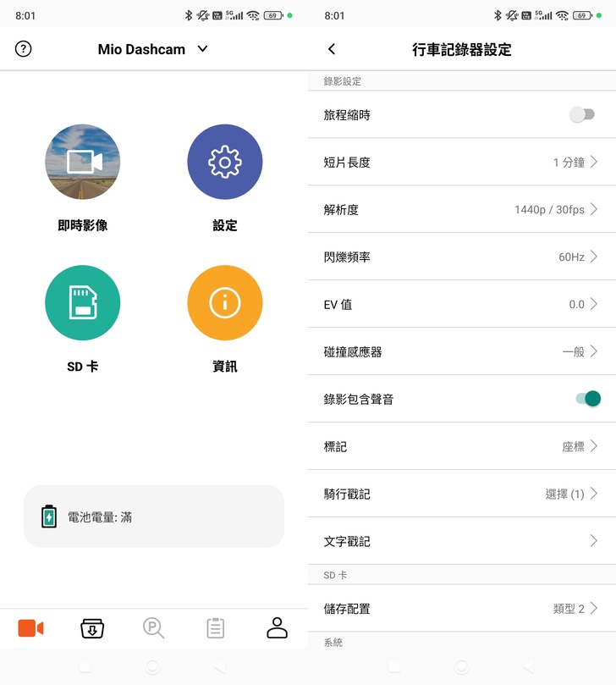Screen dimensions: 616x685
Task: Tap the 1440p / 30fps value
Action: [549, 210]
